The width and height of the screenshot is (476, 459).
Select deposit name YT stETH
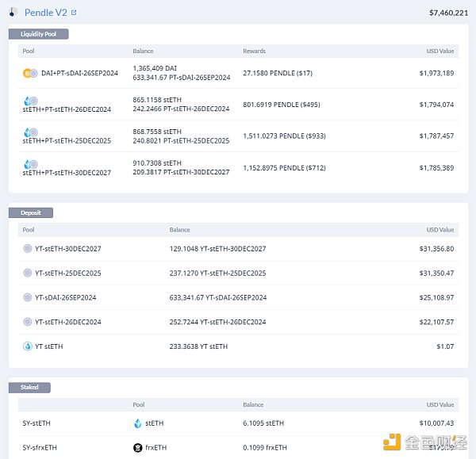pos(49,346)
